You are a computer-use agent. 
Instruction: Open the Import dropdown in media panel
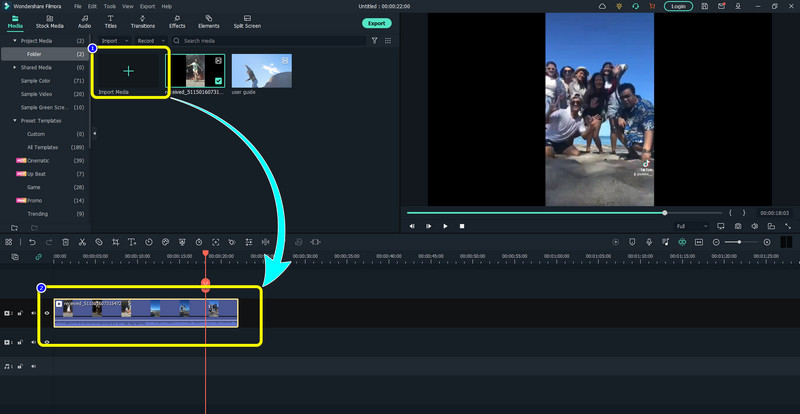pyautogui.click(x=111, y=41)
